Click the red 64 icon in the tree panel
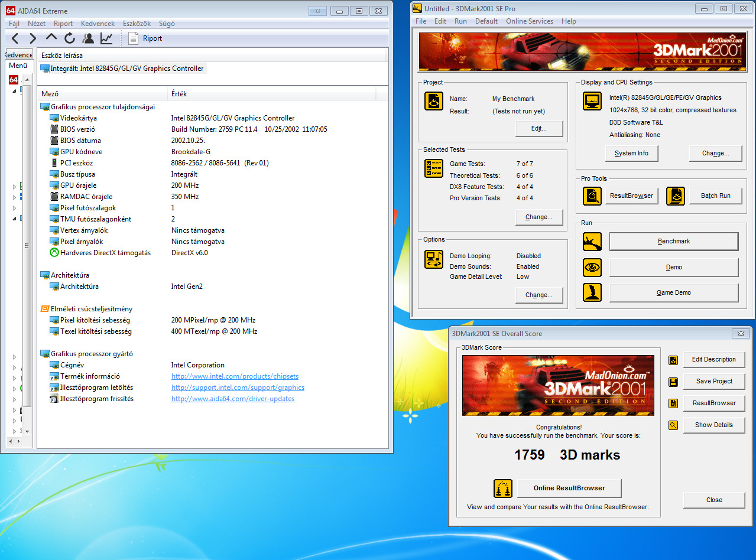This screenshot has width=756, height=560. [x=14, y=80]
